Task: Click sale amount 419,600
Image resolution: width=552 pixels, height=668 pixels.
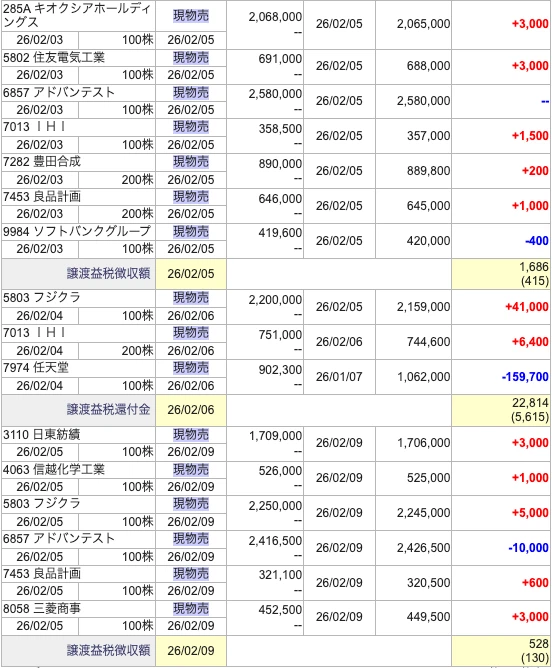Action: coord(280,233)
